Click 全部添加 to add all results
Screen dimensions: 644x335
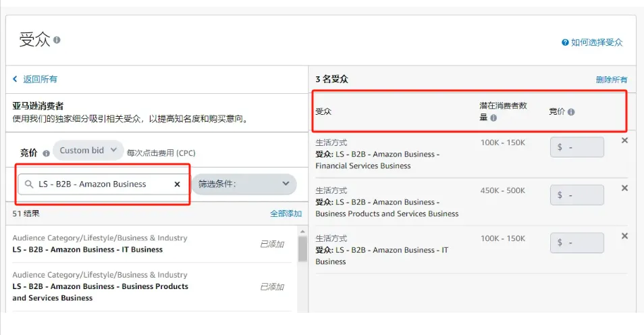point(286,213)
